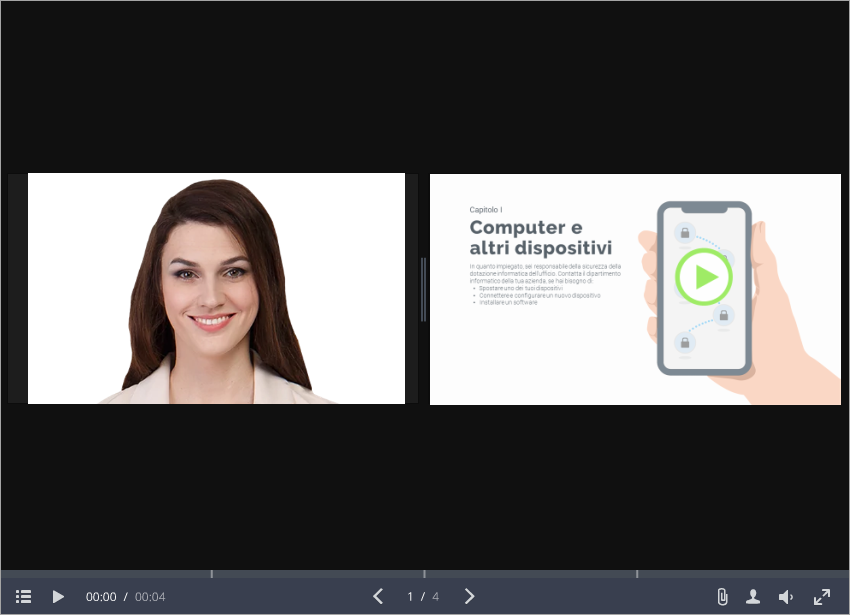The image size is (850, 615).
Task: Click the green play button on slide
Action: tap(704, 276)
